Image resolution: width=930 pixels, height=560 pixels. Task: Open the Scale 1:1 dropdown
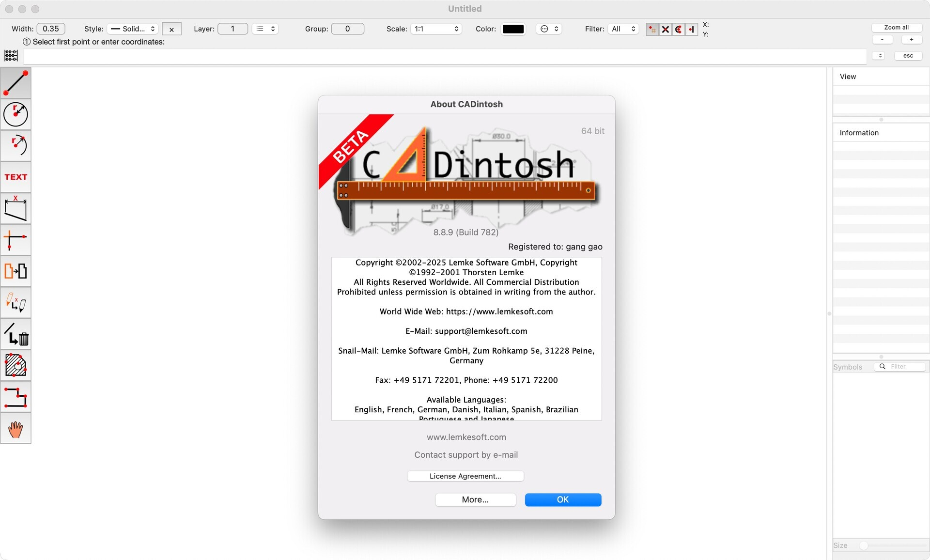pyautogui.click(x=436, y=29)
